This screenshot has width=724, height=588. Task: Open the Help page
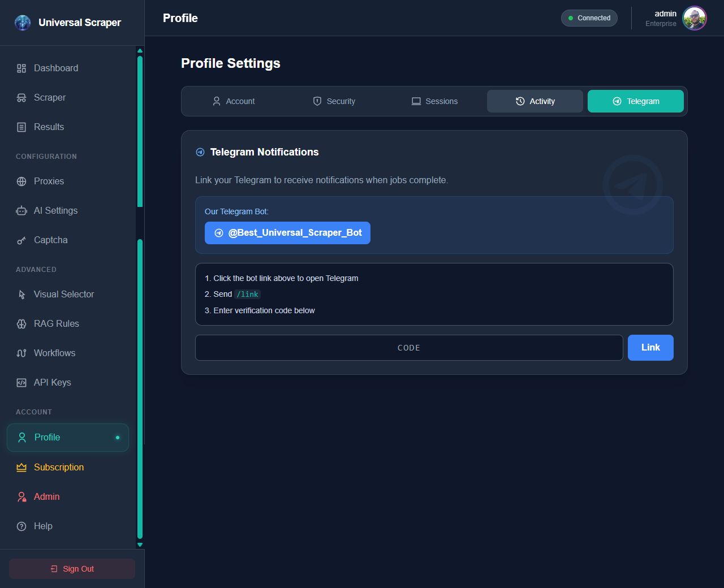68,526
